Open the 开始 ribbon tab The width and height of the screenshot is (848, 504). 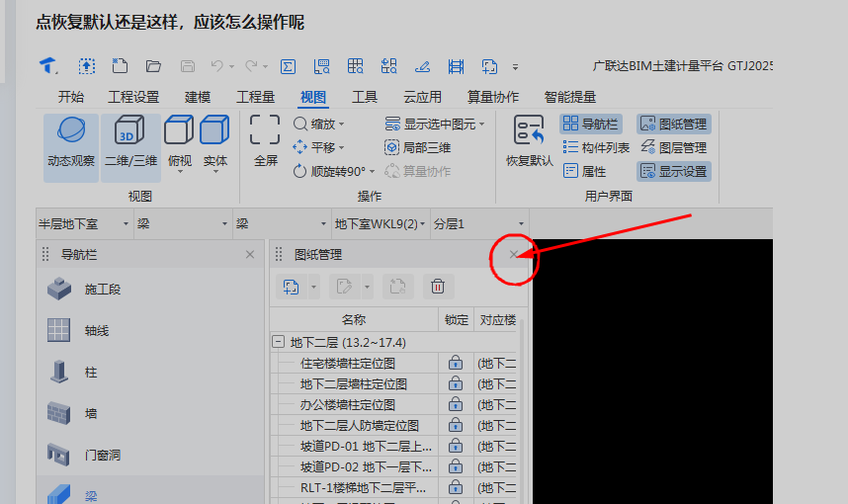(71, 97)
